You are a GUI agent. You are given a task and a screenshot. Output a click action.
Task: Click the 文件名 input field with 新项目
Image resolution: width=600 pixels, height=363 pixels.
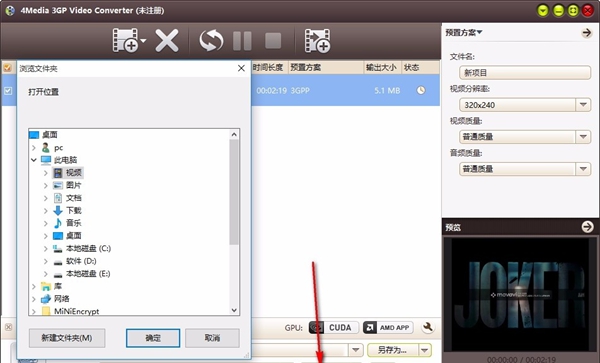pyautogui.click(x=525, y=72)
